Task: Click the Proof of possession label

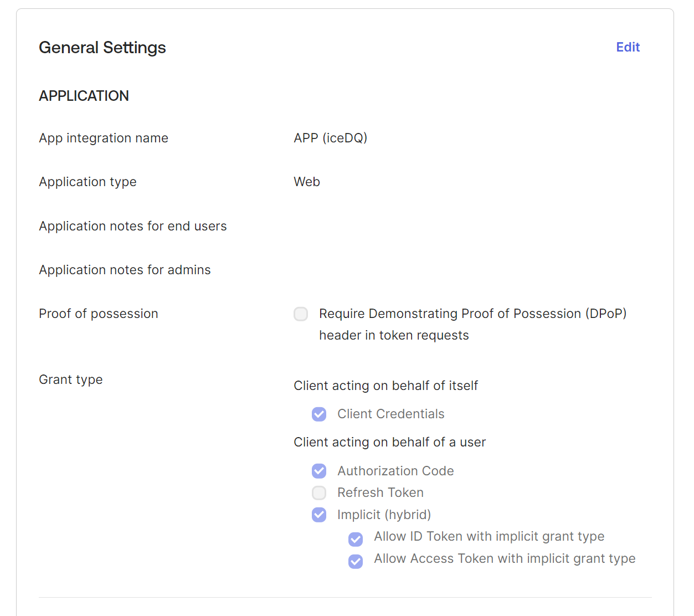Action: point(99,314)
